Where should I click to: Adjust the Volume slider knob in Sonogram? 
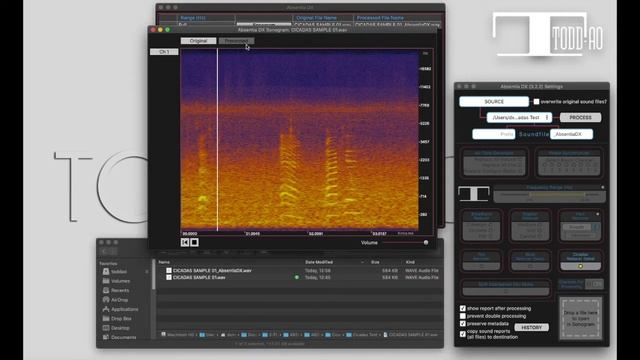(426, 242)
